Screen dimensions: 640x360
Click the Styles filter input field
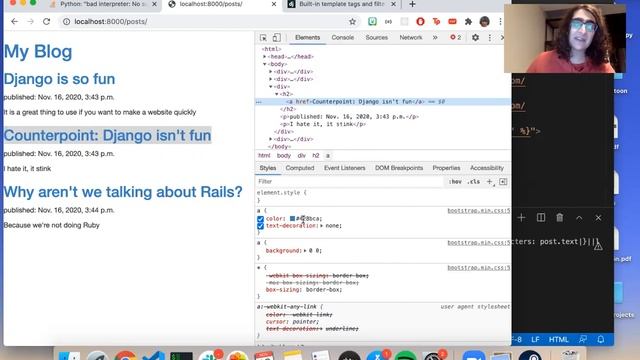[350, 182]
